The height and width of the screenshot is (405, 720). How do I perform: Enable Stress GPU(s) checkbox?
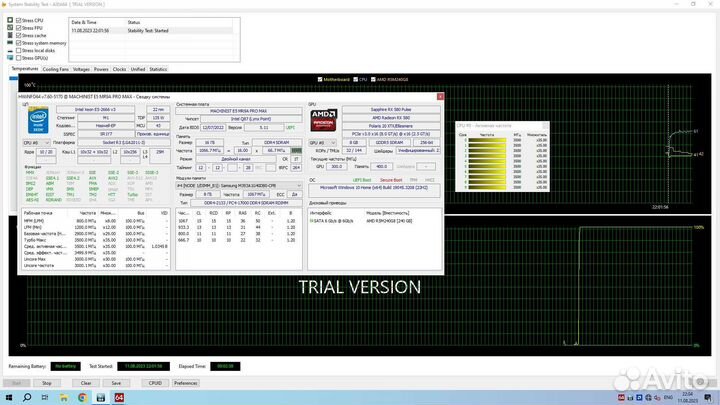[x=19, y=58]
